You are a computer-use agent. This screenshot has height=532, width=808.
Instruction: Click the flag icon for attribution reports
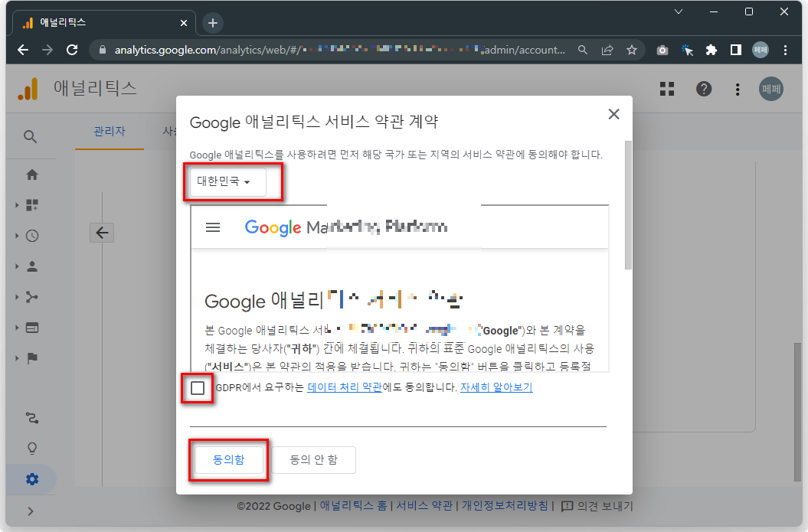coord(31,358)
